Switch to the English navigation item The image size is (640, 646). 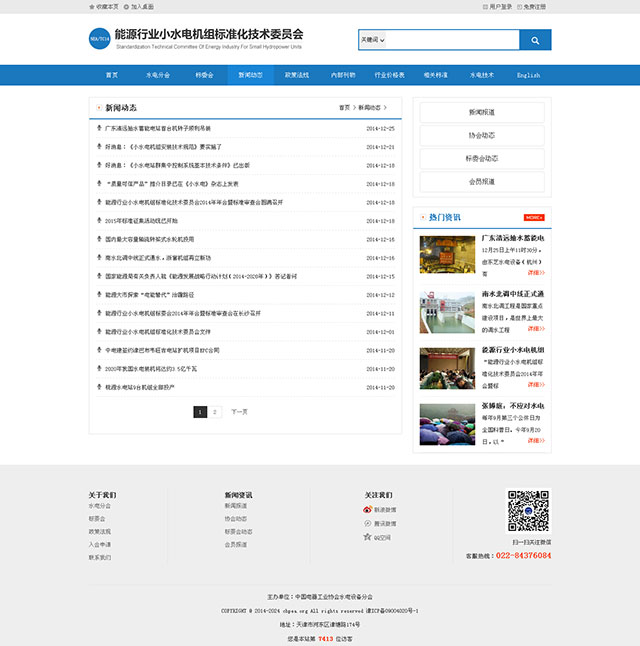pyautogui.click(x=528, y=75)
